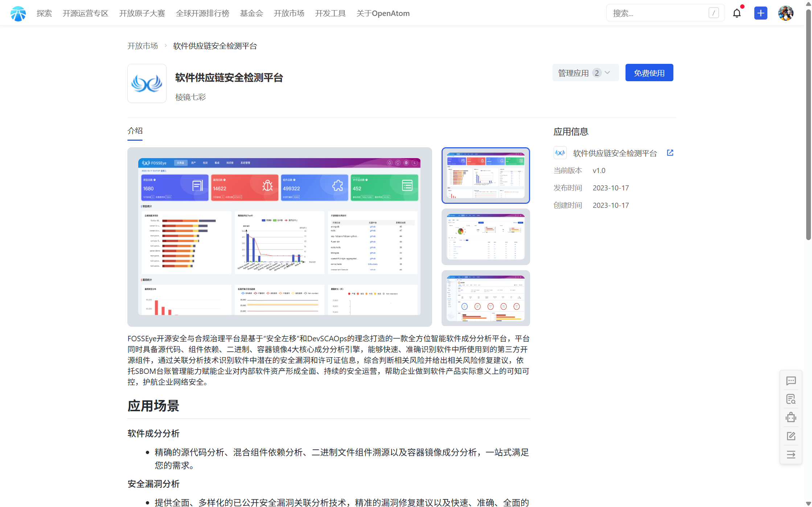This screenshot has height=507, width=812.
Task: Open the 开源运营专区 menu
Action: click(x=85, y=13)
